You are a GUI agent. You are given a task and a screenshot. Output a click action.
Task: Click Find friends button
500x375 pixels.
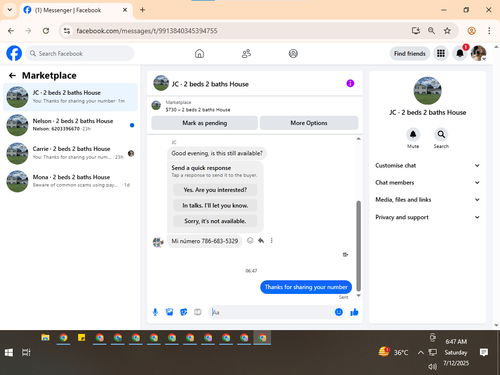tap(410, 53)
